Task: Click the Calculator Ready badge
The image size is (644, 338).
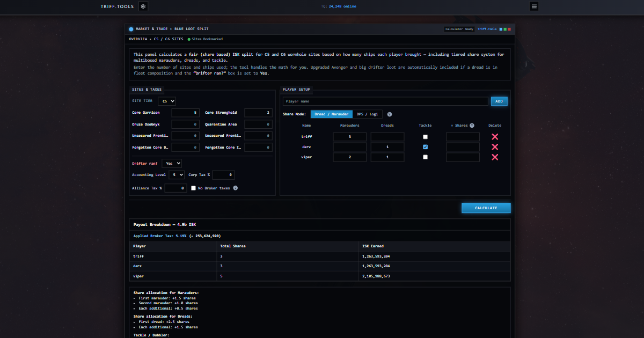Action: pyautogui.click(x=459, y=29)
